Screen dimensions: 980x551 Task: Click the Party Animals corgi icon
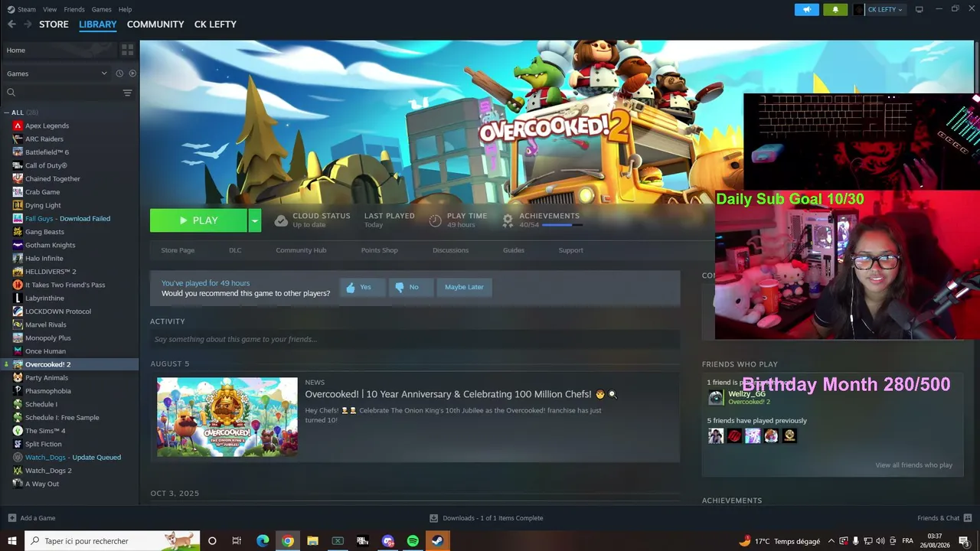pos(18,377)
